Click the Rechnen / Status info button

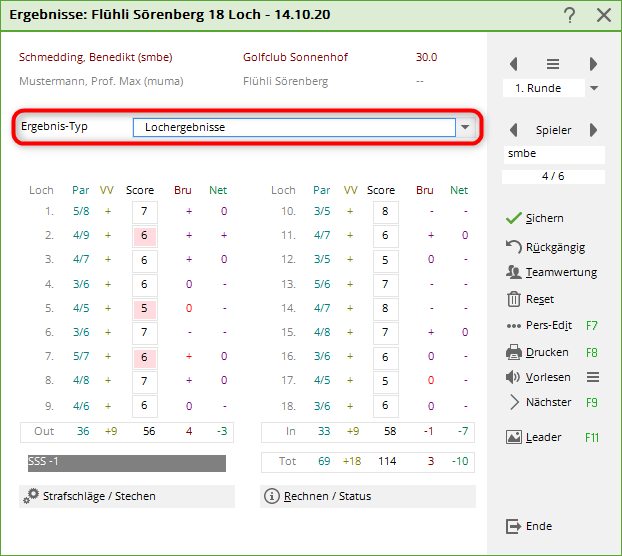[271, 496]
